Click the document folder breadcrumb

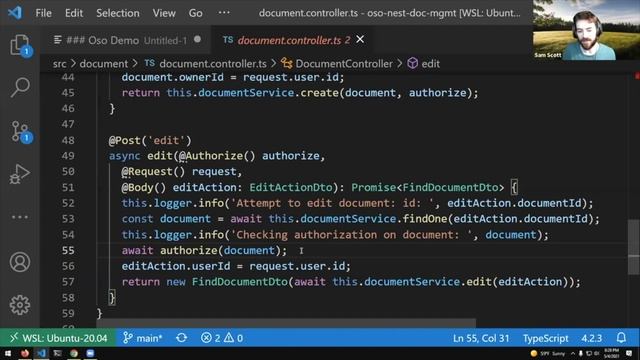pyautogui.click(x=104, y=64)
